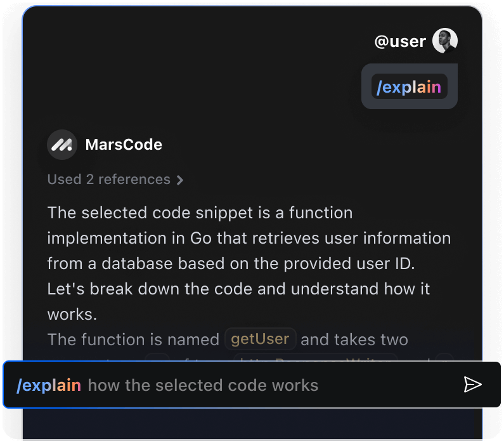This screenshot has width=504, height=441.
Task: Select the getUser inline code tag
Action: coord(260,339)
